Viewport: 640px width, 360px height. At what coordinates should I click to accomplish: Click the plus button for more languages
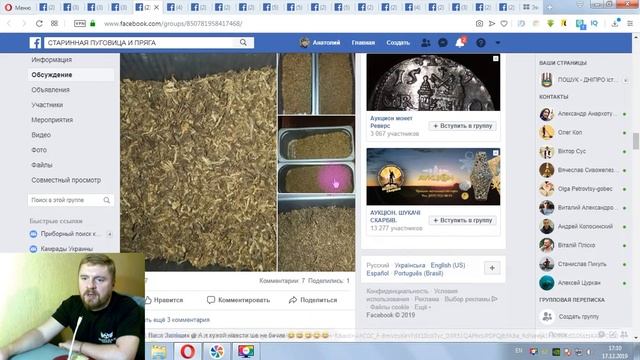coord(492,268)
